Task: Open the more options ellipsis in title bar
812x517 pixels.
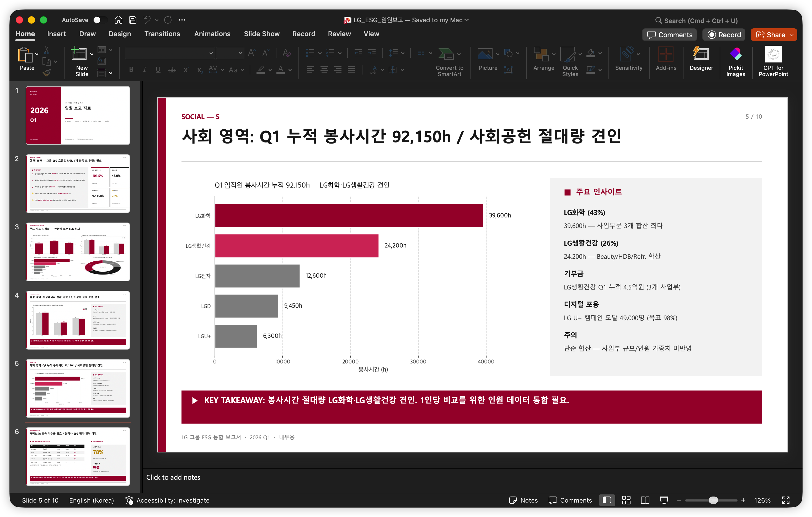Action: (x=182, y=20)
